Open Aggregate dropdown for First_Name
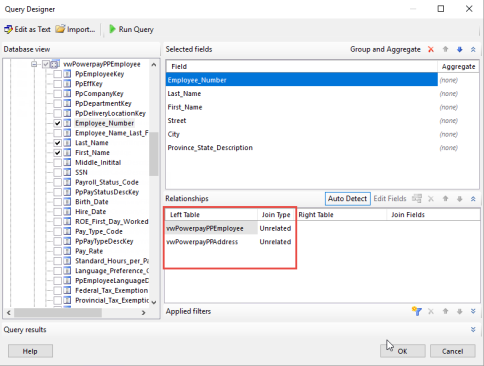The height and width of the screenshot is (366, 484). [458, 107]
